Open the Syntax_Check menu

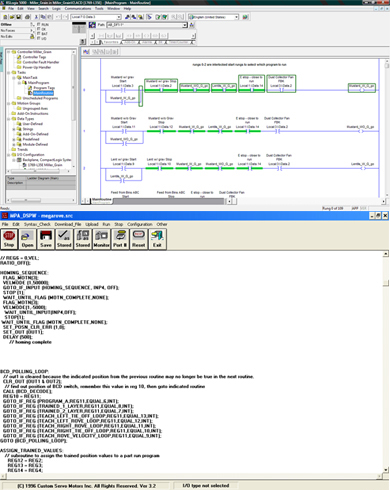click(37, 224)
